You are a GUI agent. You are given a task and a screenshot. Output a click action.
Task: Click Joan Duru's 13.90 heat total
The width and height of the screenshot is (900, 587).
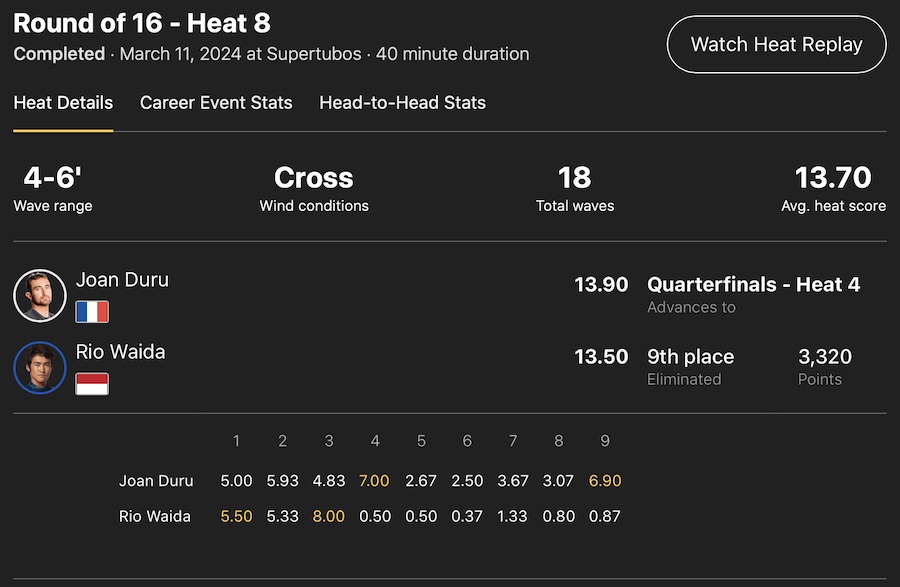point(601,285)
